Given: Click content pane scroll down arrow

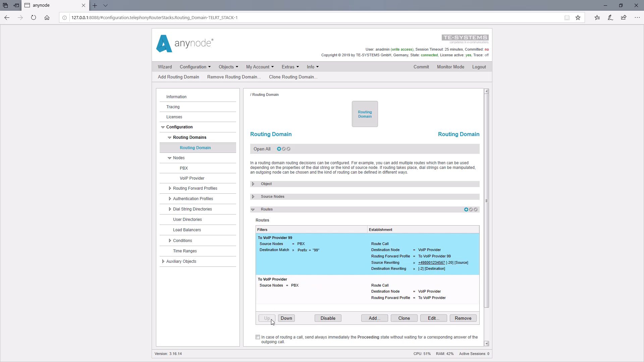Looking at the screenshot, I should (x=486, y=344).
